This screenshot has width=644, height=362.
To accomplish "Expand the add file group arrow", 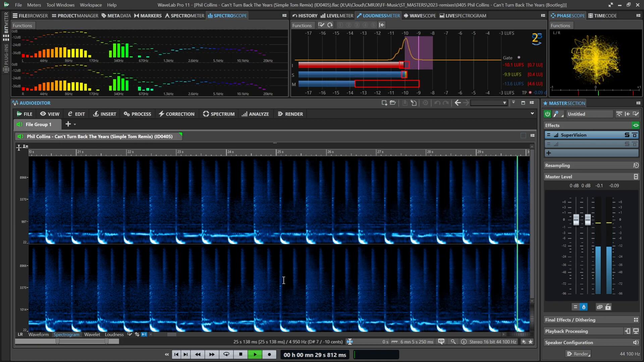I will click(x=75, y=124).
